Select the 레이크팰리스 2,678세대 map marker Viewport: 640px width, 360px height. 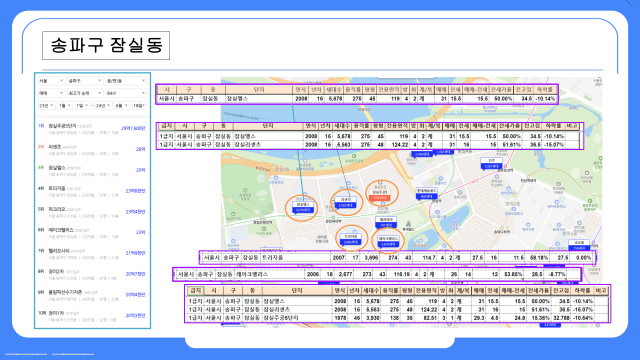coord(388,241)
